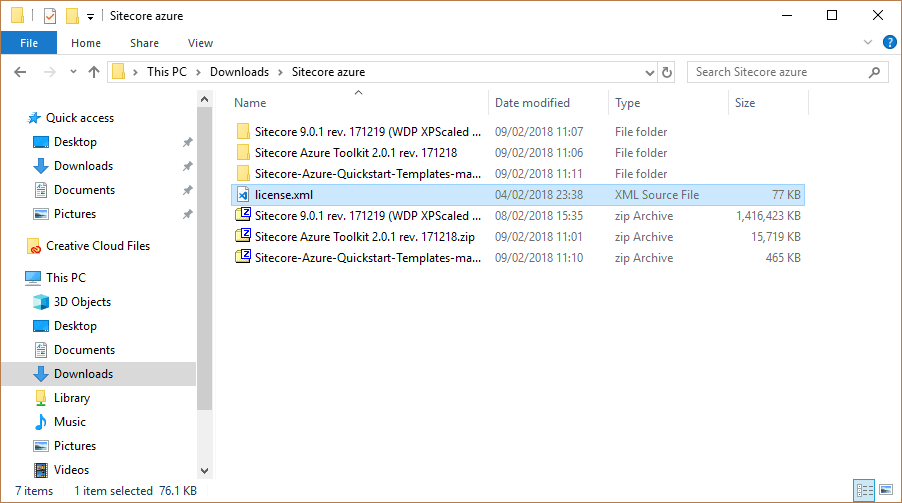Open Pictures under This PC
The height and width of the screenshot is (503, 902).
click(75, 446)
